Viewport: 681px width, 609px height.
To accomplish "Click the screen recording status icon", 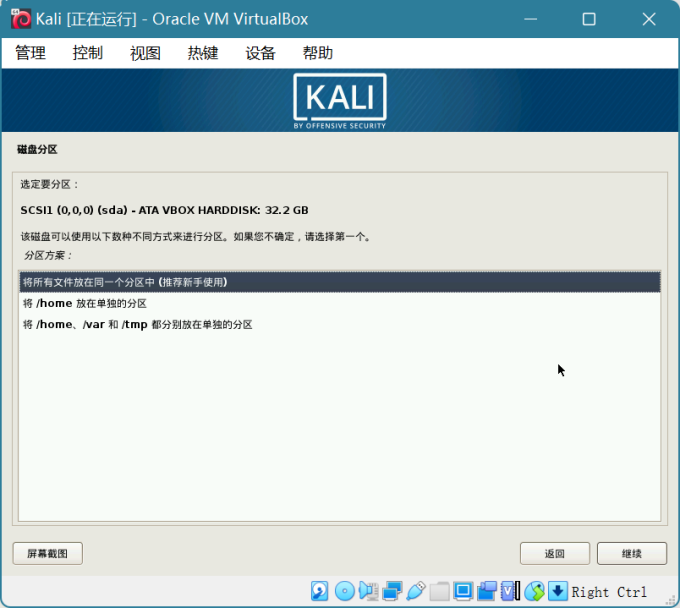I will point(487,591).
